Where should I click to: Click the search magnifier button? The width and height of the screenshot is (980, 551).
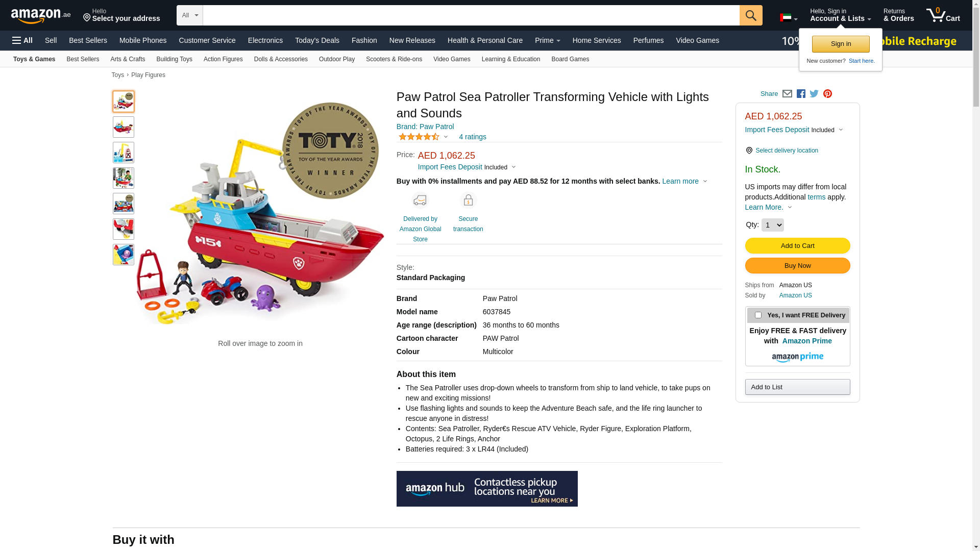click(750, 15)
